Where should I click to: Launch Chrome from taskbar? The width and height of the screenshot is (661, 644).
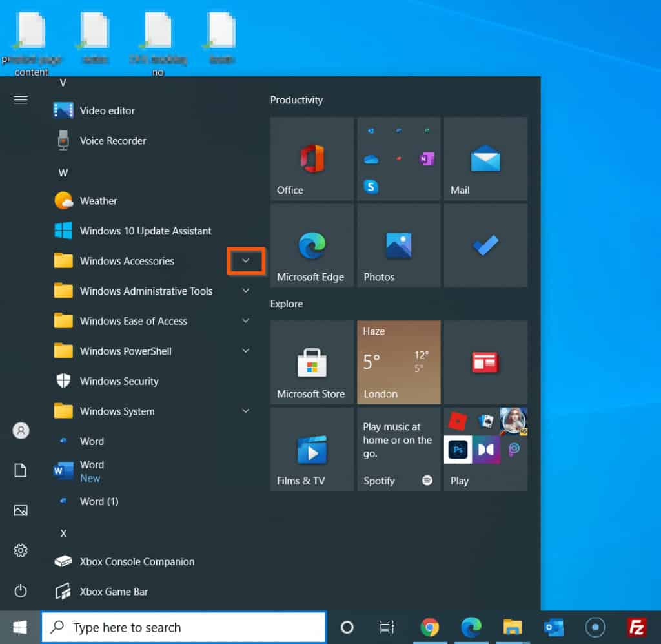429,627
